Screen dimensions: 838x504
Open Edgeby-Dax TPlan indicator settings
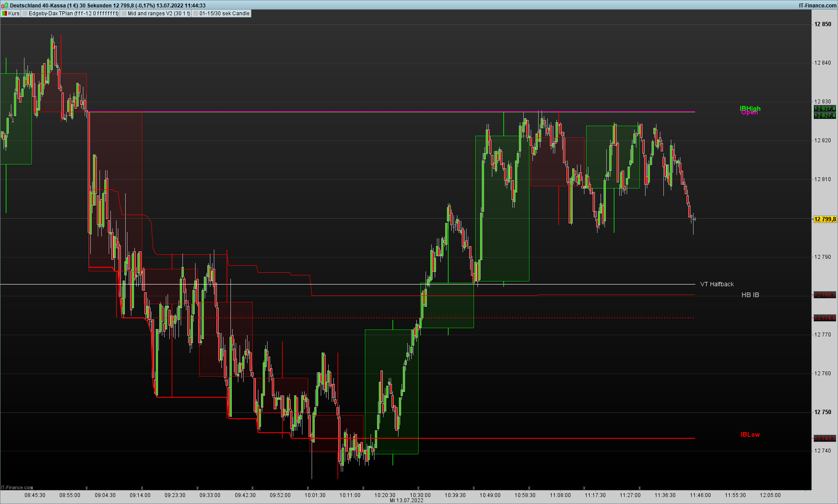(x=73, y=14)
